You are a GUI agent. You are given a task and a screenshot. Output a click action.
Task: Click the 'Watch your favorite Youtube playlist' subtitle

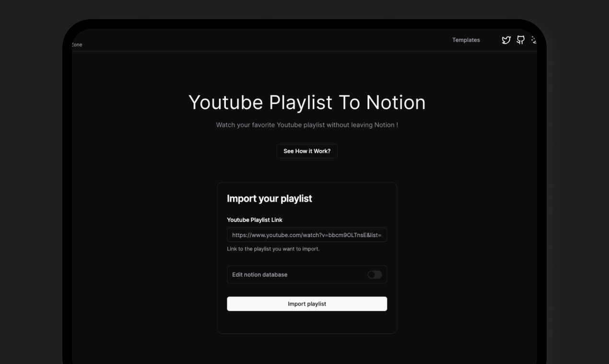click(307, 125)
